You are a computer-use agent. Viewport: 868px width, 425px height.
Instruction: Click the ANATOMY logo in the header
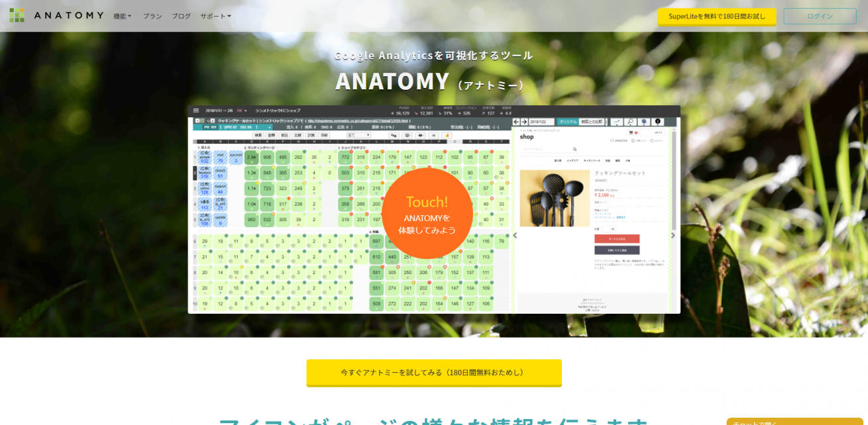[x=56, y=15]
